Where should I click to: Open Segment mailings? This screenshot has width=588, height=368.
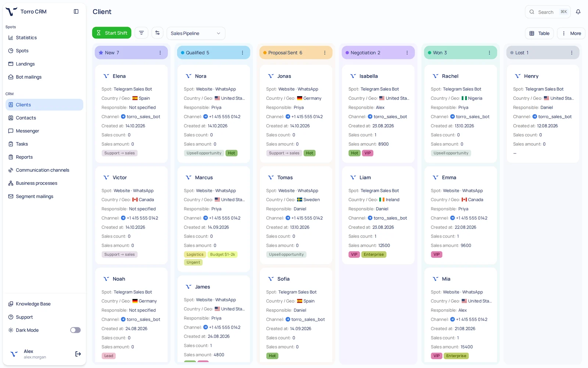coord(44,196)
